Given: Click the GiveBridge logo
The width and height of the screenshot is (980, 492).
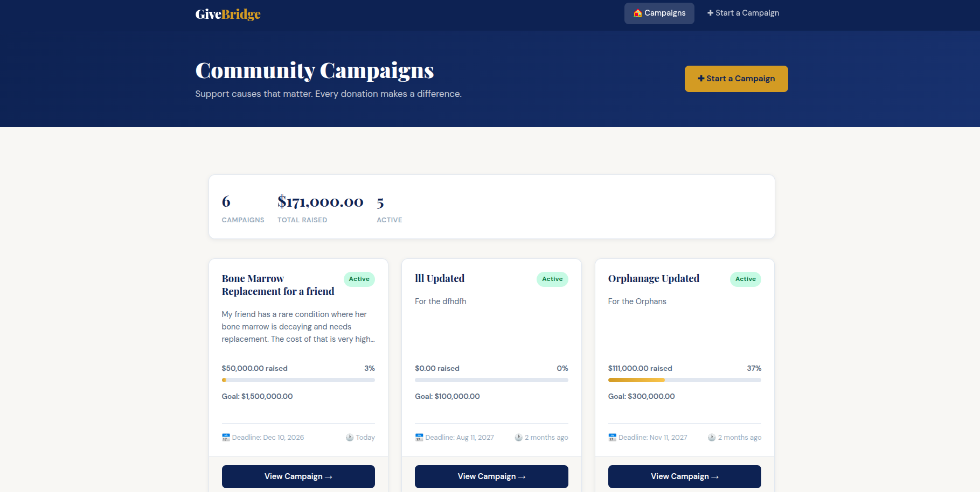Looking at the screenshot, I should point(228,14).
